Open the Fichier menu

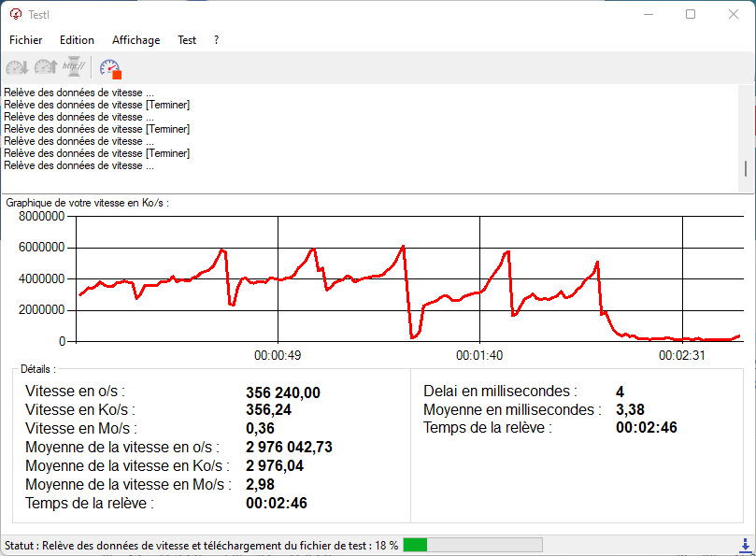click(26, 40)
